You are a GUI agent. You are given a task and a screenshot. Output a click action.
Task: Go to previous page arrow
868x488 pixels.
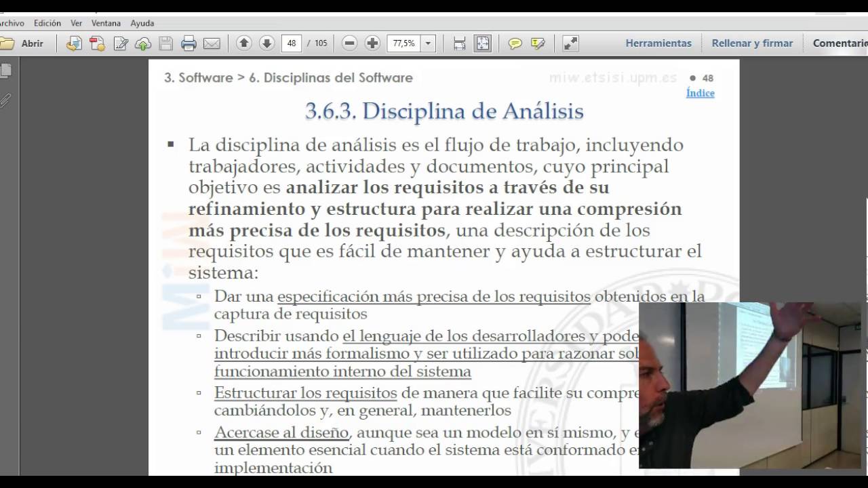coord(244,43)
